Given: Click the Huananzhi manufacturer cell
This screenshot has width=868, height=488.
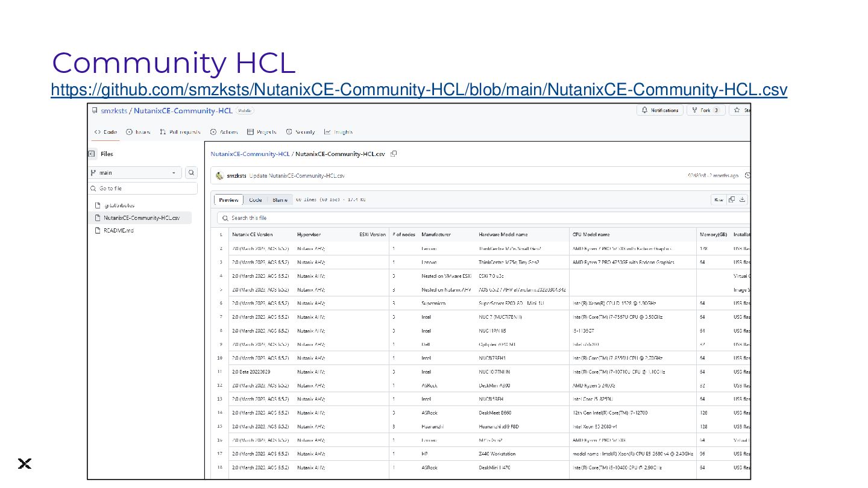Looking at the screenshot, I should click(x=433, y=427).
